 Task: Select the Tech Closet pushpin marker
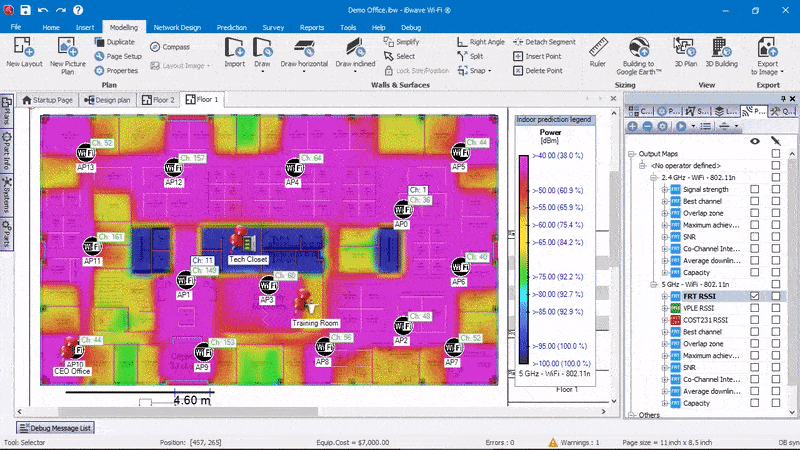coord(238,237)
